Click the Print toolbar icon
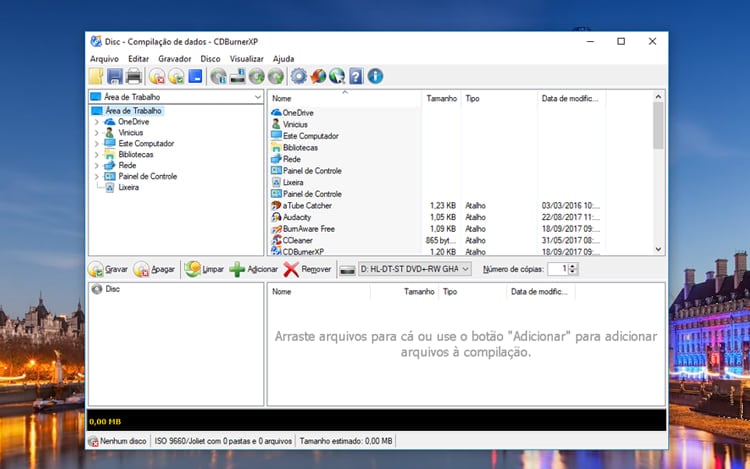750x469 pixels. pos(133,76)
